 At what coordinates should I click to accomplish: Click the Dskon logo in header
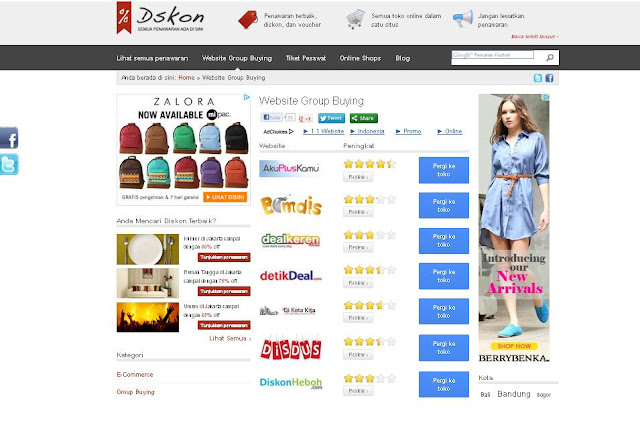[x=160, y=18]
